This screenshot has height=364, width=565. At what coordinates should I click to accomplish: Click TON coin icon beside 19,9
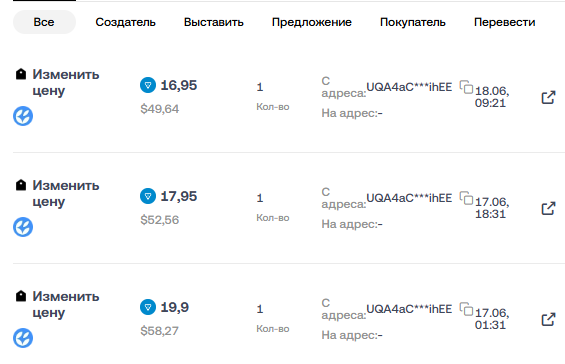[148, 307]
